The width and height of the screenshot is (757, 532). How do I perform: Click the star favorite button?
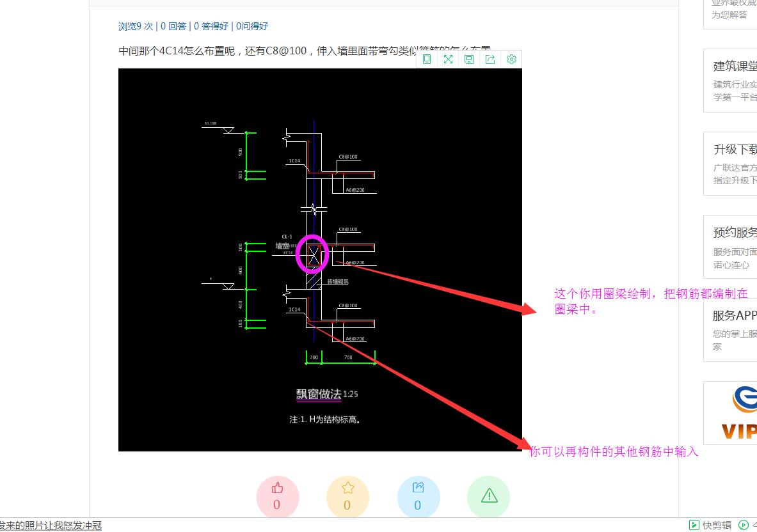click(x=347, y=496)
